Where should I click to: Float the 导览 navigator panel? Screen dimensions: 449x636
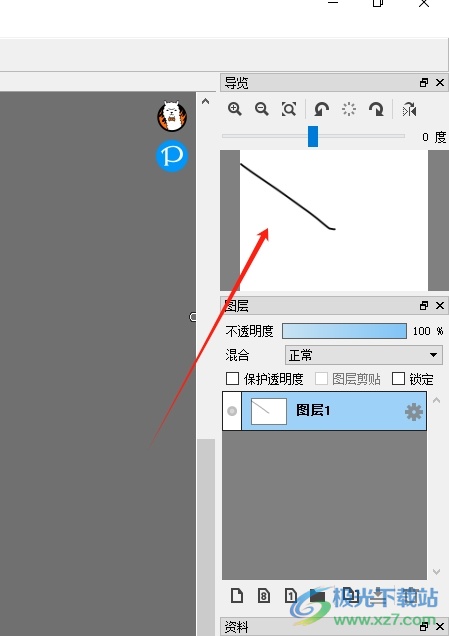(424, 83)
